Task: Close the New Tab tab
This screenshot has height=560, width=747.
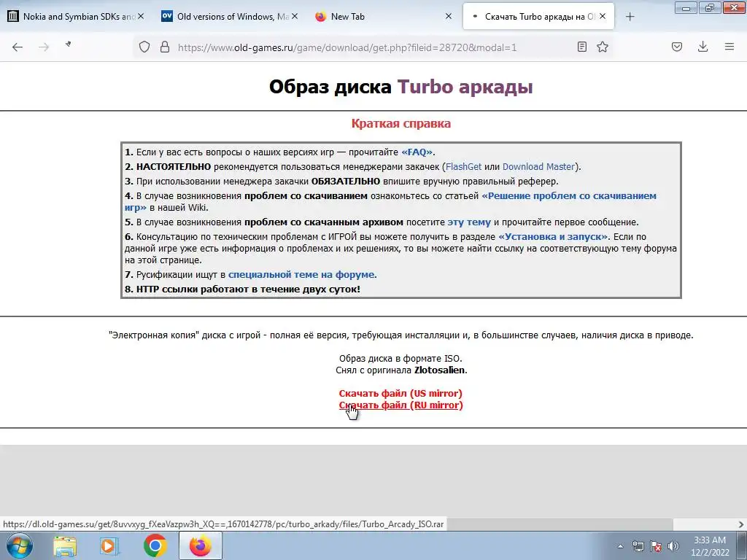Action: tap(449, 16)
